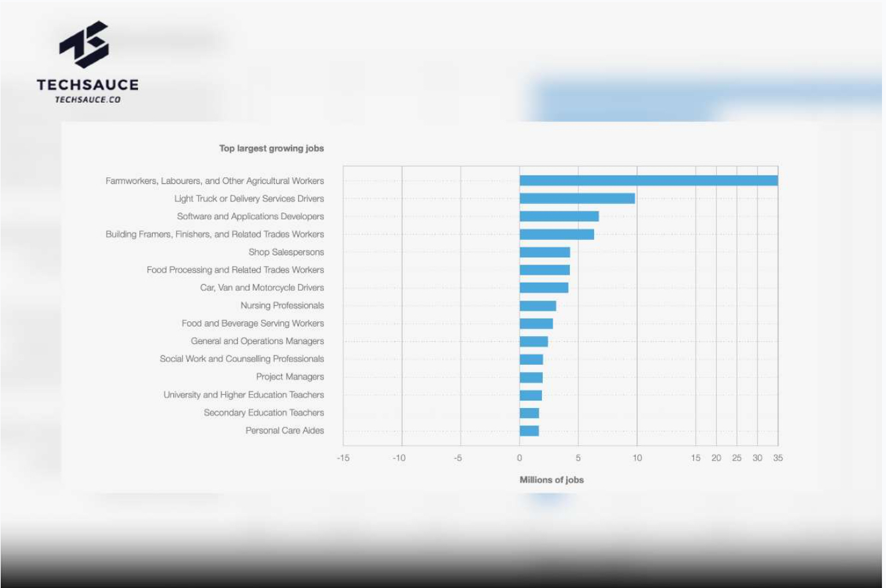The height and width of the screenshot is (588, 886).
Task: Click the General and Operations Managers bar
Action: pos(533,341)
